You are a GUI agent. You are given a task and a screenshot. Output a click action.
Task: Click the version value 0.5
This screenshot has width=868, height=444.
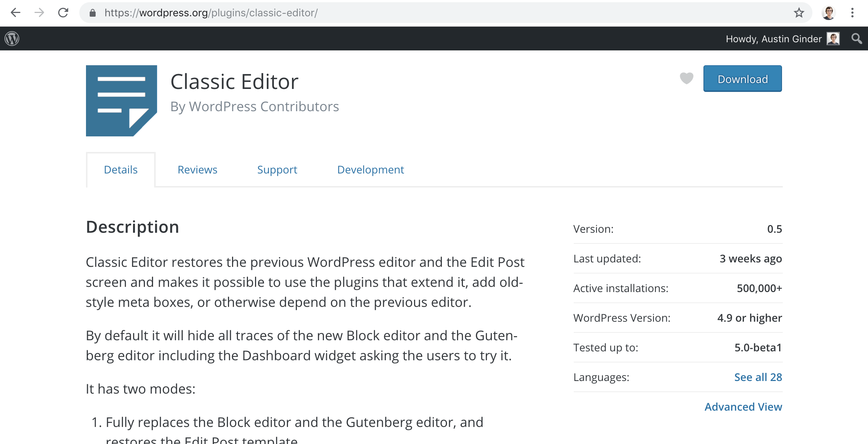click(775, 229)
